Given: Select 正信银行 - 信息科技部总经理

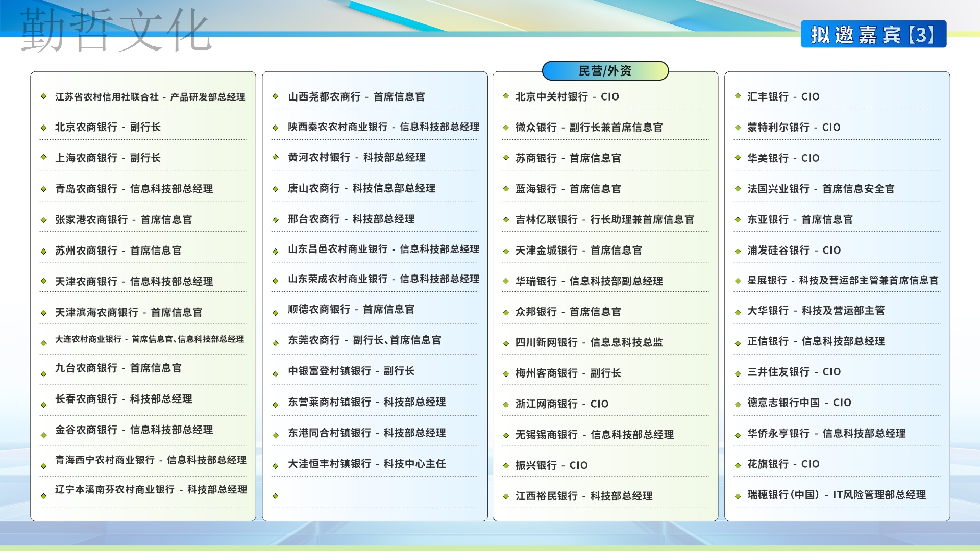Looking at the screenshot, I should (816, 341).
